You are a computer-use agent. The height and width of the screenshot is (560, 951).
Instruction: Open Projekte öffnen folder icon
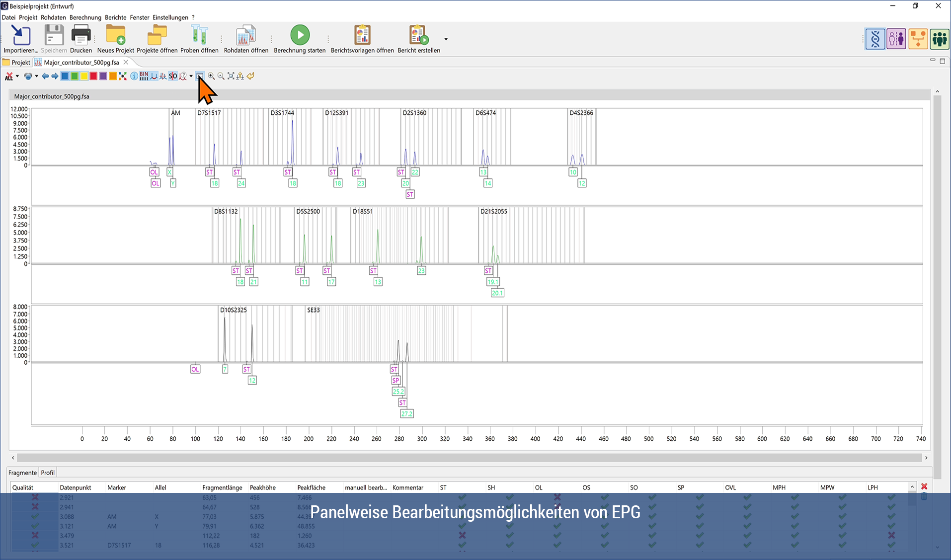tap(157, 35)
